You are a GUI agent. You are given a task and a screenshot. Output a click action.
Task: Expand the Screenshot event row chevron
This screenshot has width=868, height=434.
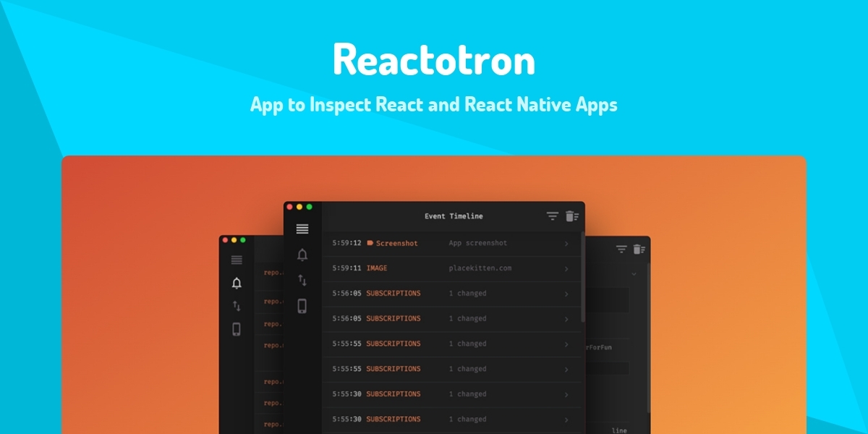pos(566,243)
